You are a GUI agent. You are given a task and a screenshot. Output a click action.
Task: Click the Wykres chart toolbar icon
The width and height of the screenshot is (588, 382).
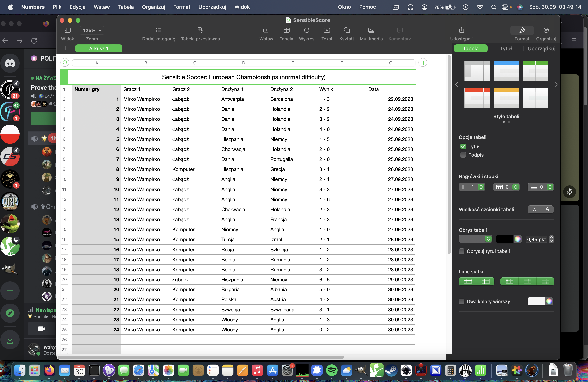click(306, 30)
